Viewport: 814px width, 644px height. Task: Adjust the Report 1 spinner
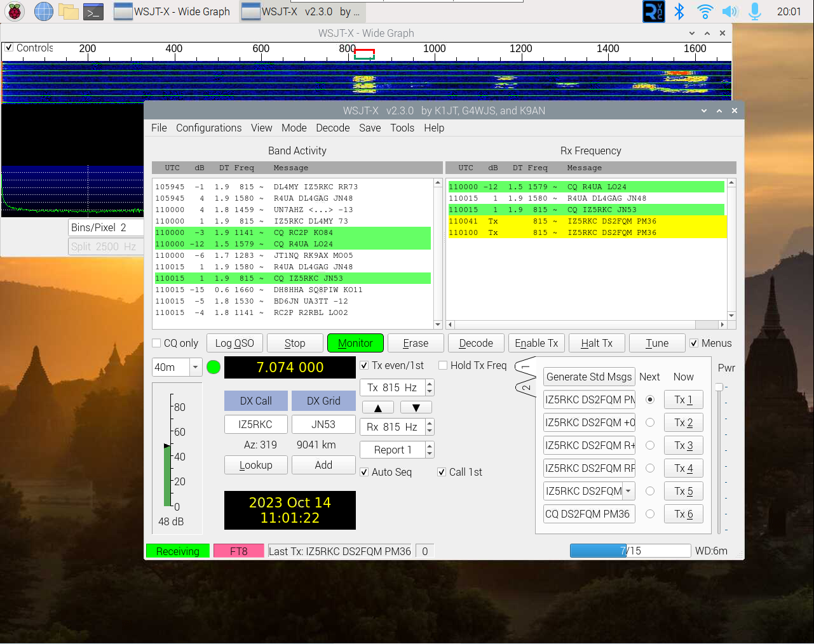click(x=397, y=450)
